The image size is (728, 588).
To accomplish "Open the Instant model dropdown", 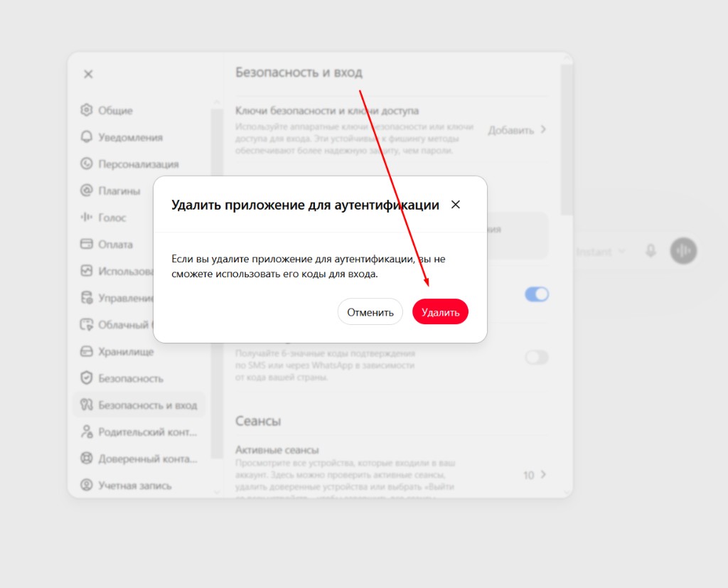I will pos(601,252).
